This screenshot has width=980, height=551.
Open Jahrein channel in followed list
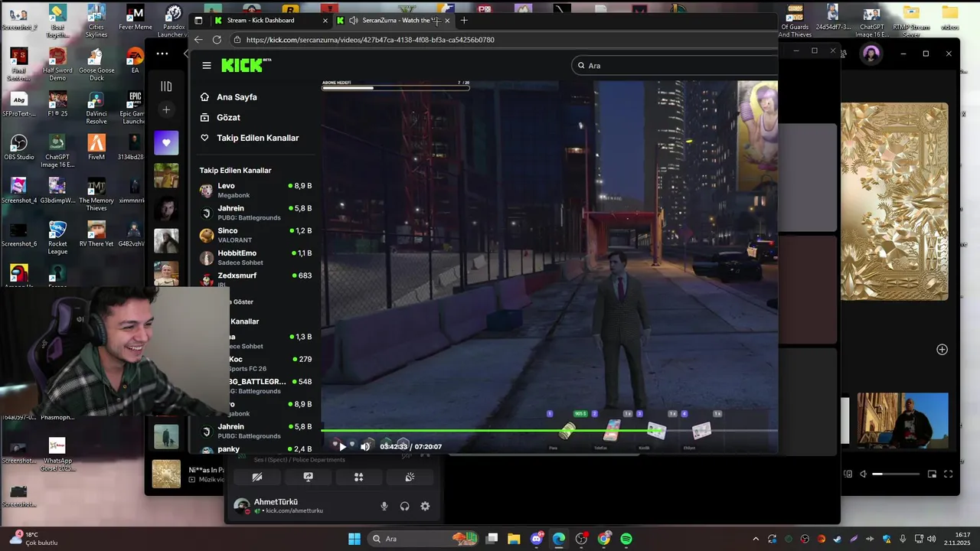pos(256,213)
